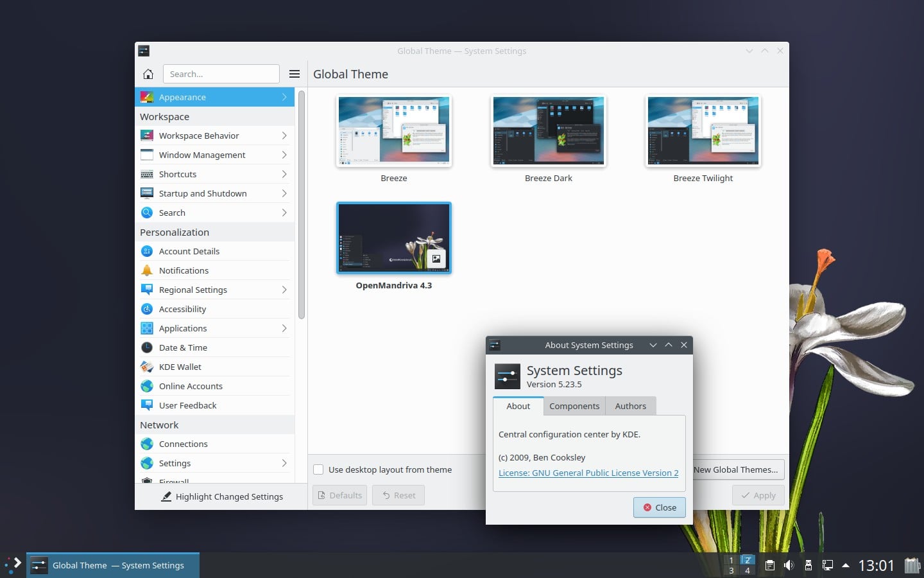This screenshot has width=924, height=578.
Task: Open the hamburger menu next to search
Action: coord(295,74)
